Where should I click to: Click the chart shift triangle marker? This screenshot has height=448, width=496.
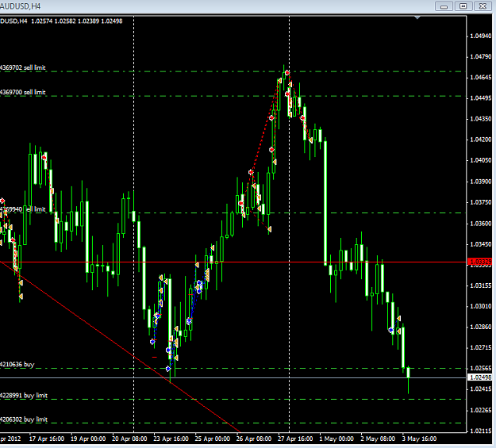click(x=417, y=18)
